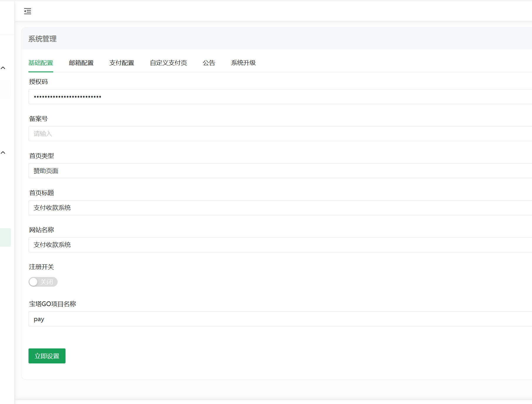This screenshot has height=404, width=532.
Task: Select the light gray highlighted sidebar item
Action: tap(5, 89)
